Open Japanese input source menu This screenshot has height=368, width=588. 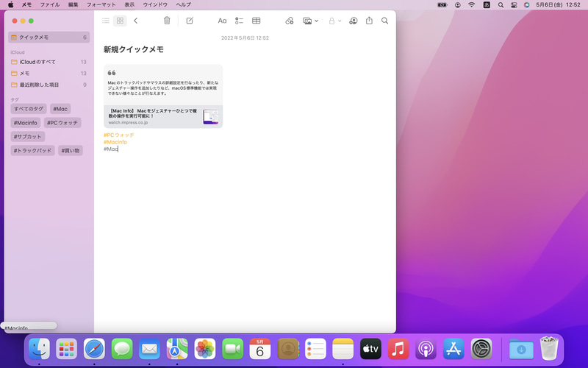[x=487, y=4]
